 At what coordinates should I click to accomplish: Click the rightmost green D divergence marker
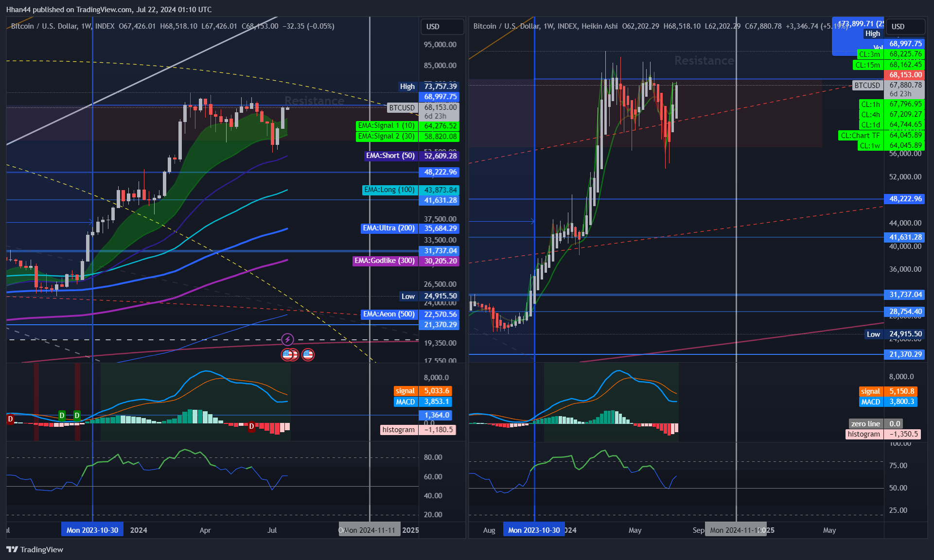(x=77, y=416)
